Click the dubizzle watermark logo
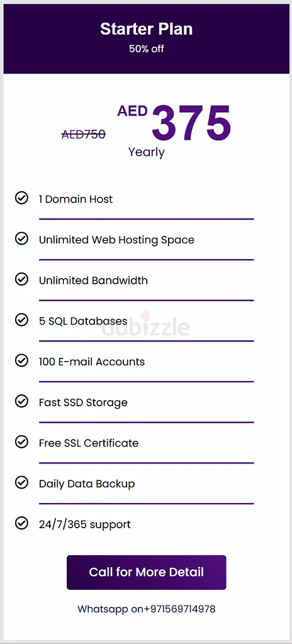The width and height of the screenshot is (292, 644). click(x=146, y=325)
